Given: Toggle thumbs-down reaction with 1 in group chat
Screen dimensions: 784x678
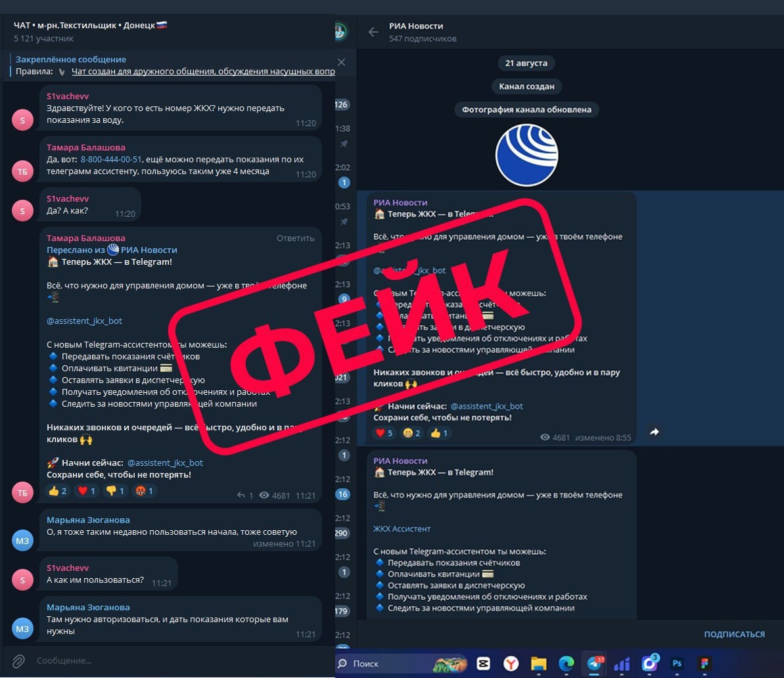Looking at the screenshot, I should [116, 491].
